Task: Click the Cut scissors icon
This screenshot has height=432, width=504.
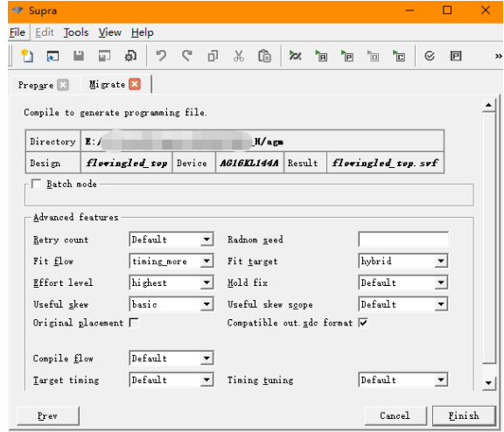Action: [x=239, y=56]
